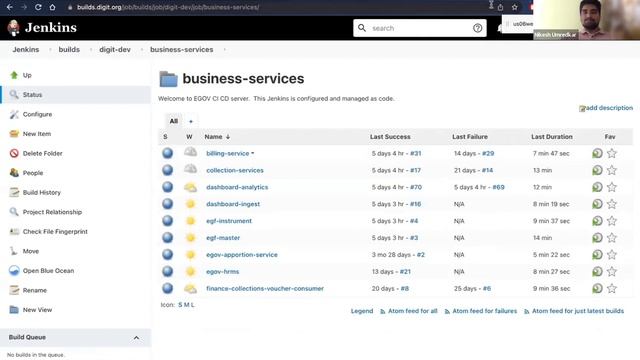Viewport: 640px width, 360px height.
Task: Open Project Relationship in side menu
Action: pos(52,212)
